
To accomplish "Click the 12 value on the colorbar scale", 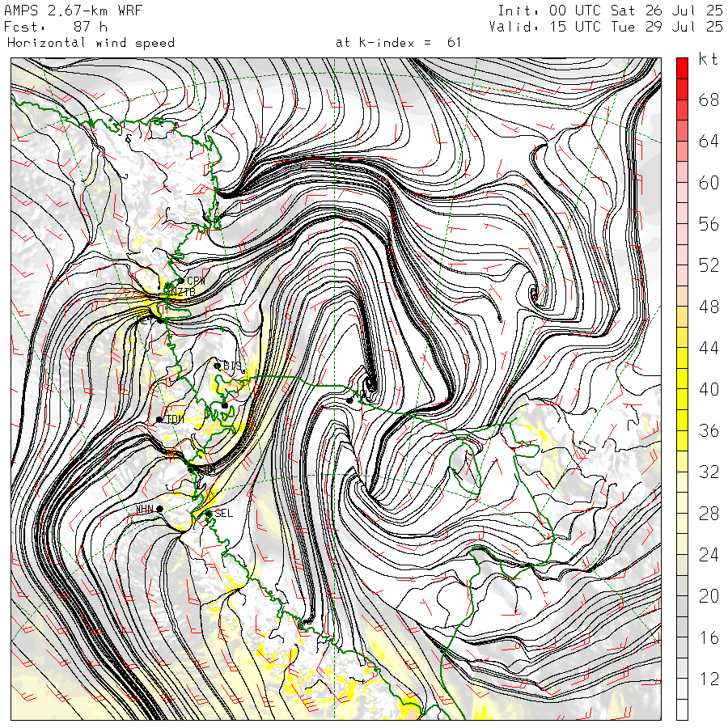I will [x=709, y=679].
